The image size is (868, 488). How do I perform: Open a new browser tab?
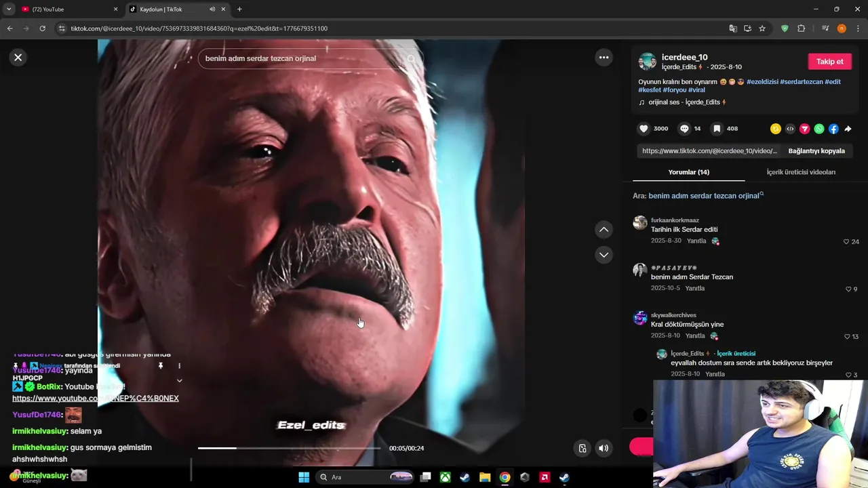[239, 9]
